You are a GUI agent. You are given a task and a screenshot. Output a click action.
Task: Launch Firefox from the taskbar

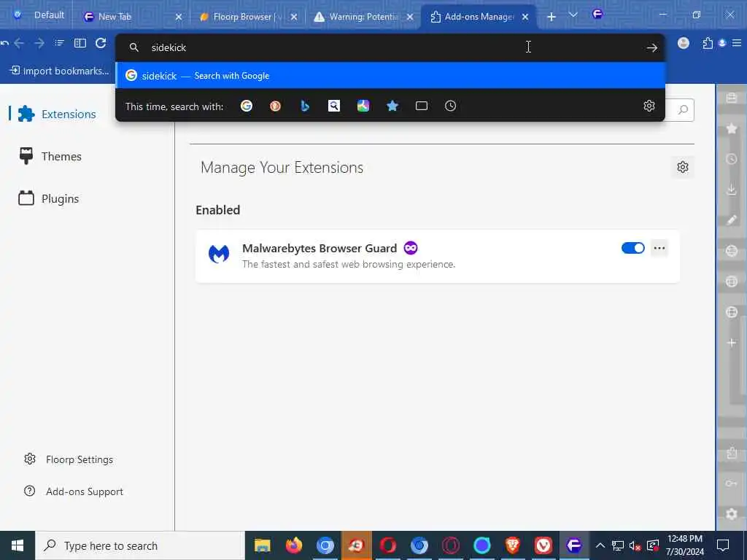click(x=294, y=545)
